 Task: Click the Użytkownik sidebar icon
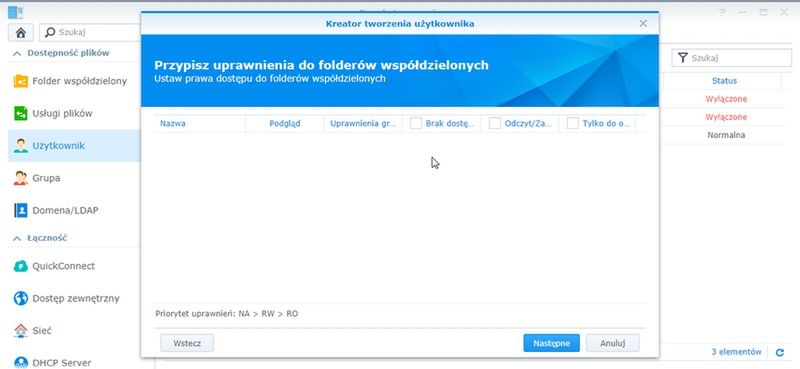tap(21, 145)
